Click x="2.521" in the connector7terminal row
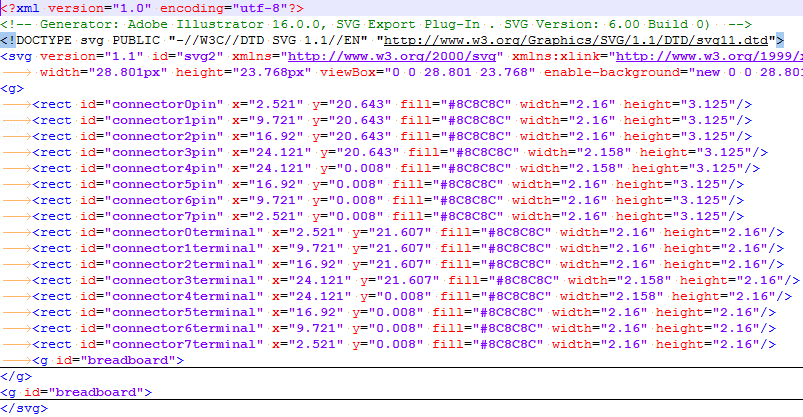This screenshot has height=417, width=803. pyautogui.click(x=308, y=345)
